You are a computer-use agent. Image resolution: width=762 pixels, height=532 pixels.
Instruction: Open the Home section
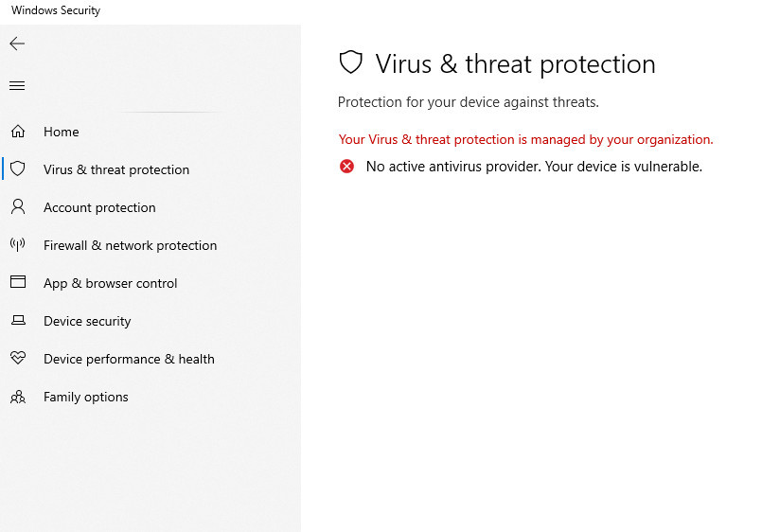(x=62, y=132)
